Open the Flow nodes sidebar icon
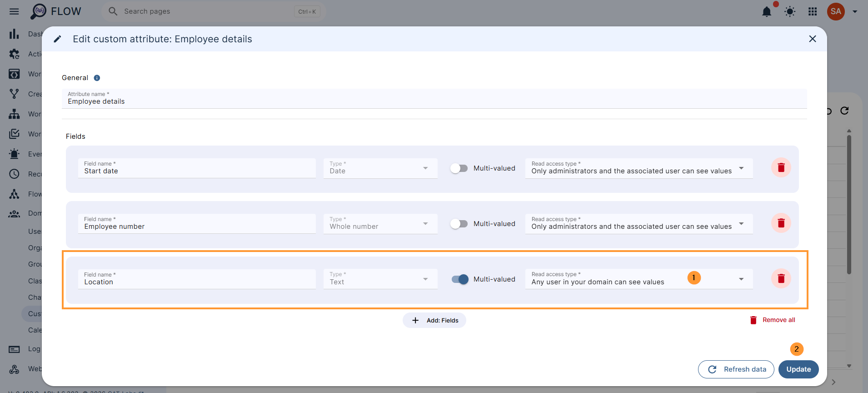Screen dimensions: 868x393 pyautogui.click(x=14, y=194)
